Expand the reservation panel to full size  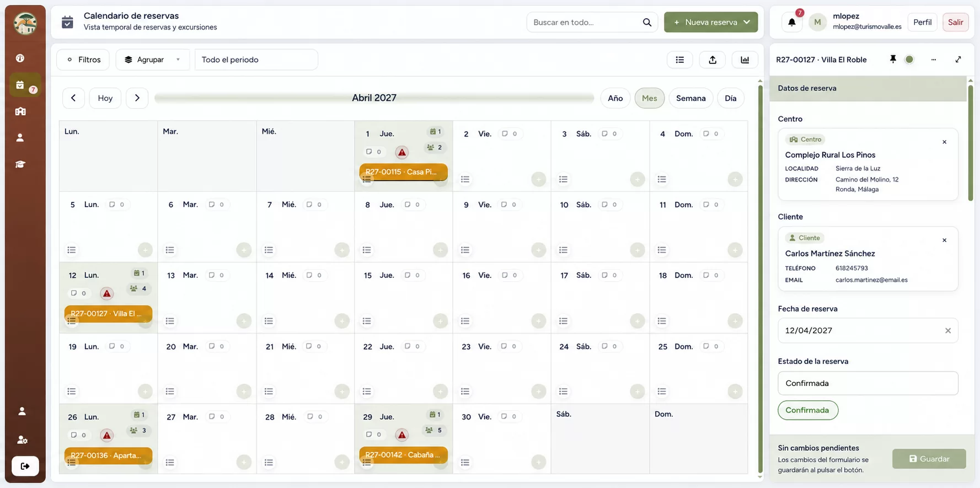coord(958,60)
